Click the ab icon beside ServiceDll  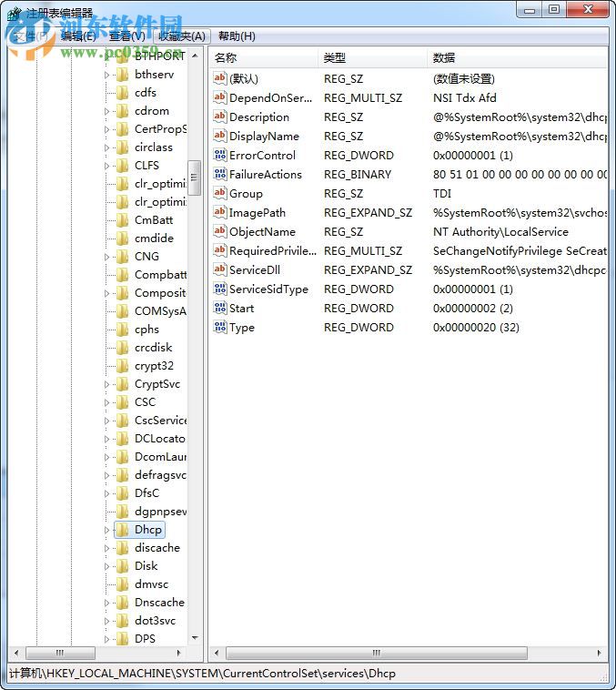(219, 269)
